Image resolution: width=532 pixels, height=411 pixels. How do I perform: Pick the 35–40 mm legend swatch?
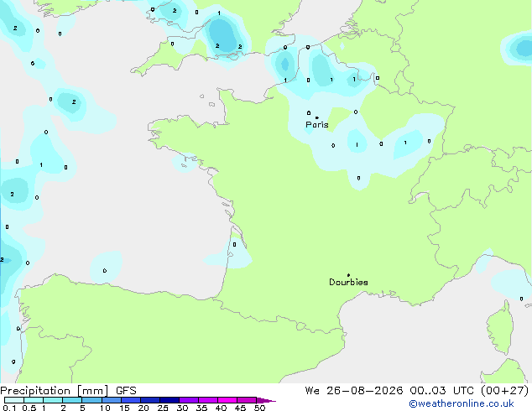[x=207, y=400]
